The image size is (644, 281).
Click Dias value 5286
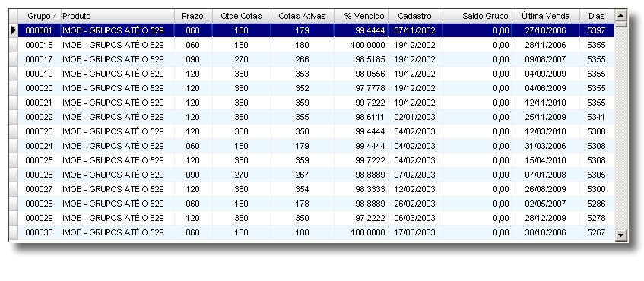pos(596,204)
